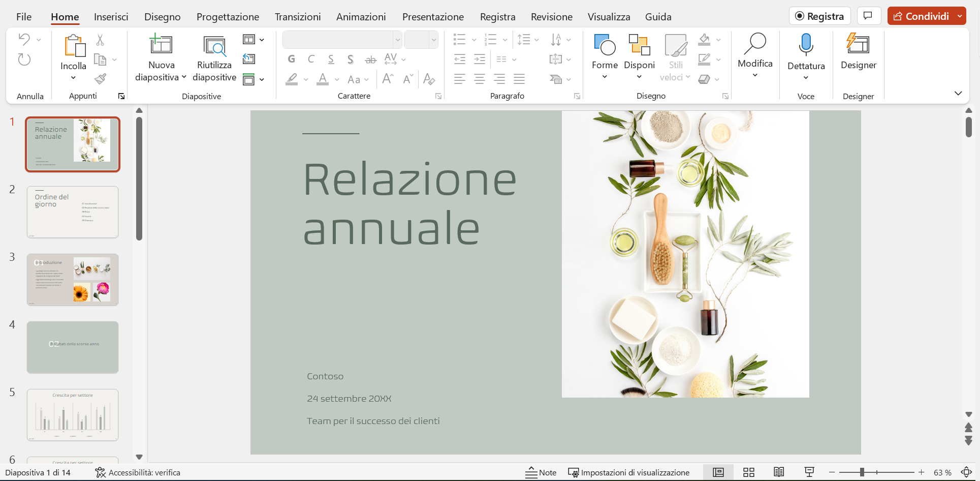Switch to the Animazioni tab

(x=361, y=17)
